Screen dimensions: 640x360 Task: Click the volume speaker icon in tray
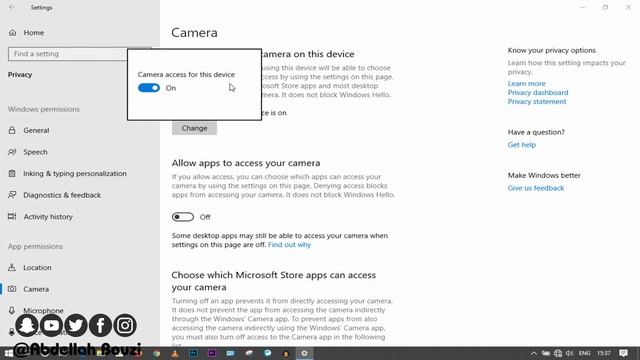569,353
